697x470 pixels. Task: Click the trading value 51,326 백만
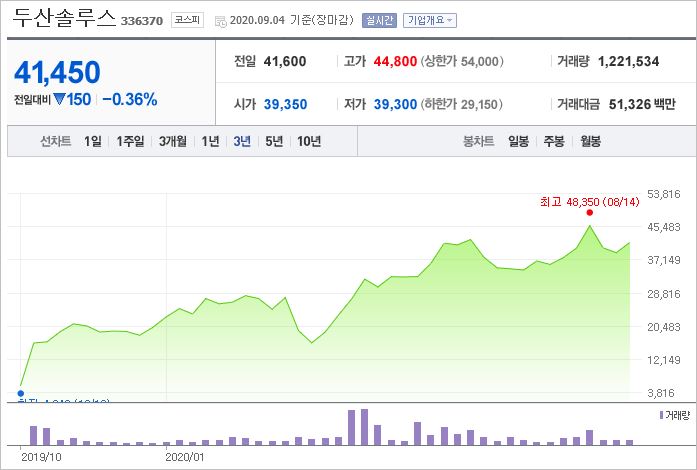tap(642, 104)
